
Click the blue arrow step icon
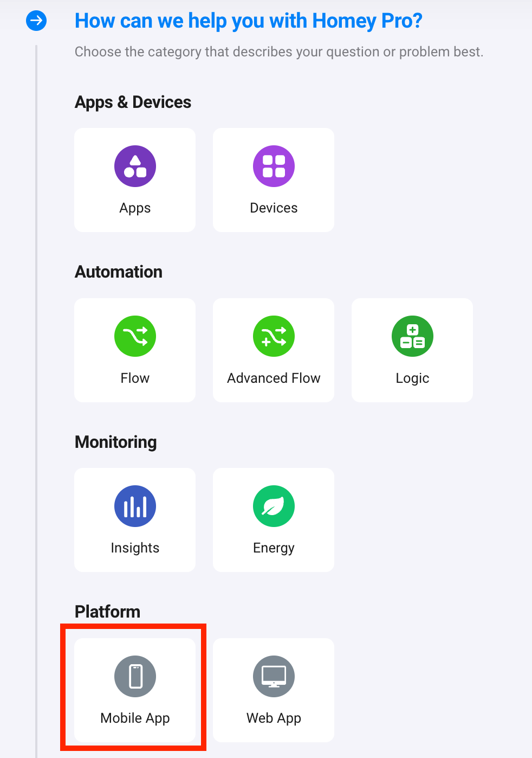tap(36, 21)
